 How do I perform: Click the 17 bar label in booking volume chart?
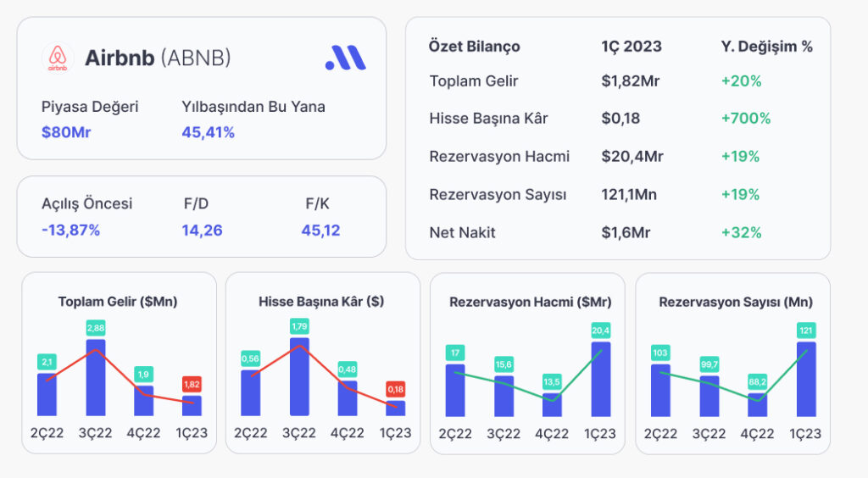[x=455, y=353]
